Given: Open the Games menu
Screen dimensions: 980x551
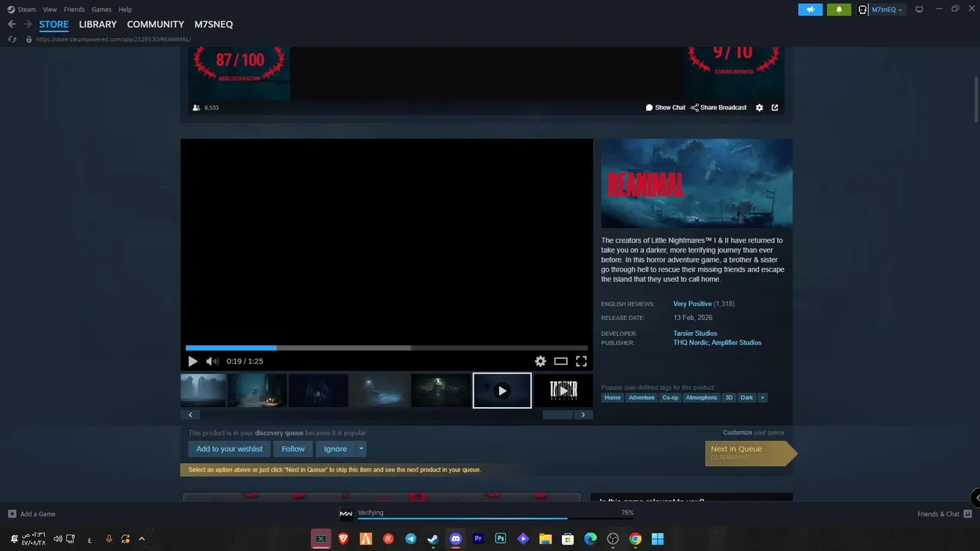Looking at the screenshot, I should (x=101, y=9).
